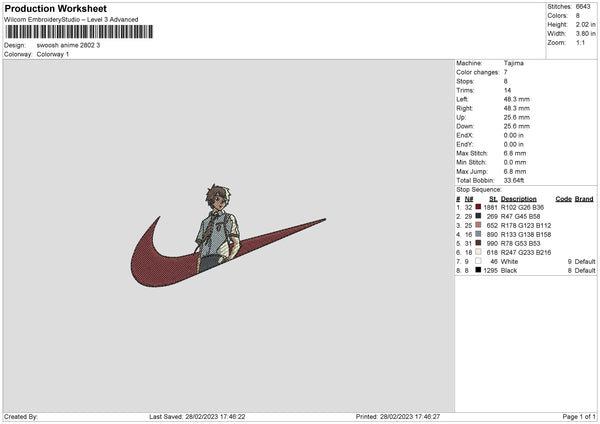
Task: Click the Max Jump 6.8 mm value
Action: pos(515,171)
